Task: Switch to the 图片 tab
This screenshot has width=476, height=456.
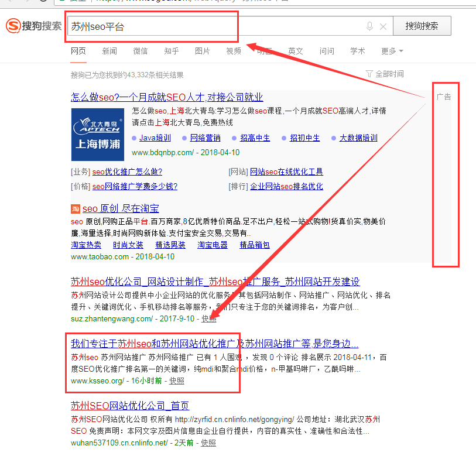Action: point(203,52)
